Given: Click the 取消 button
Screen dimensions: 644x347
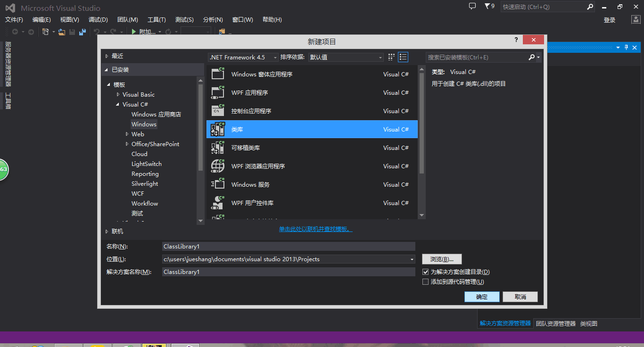Looking at the screenshot, I should pyautogui.click(x=520, y=297).
